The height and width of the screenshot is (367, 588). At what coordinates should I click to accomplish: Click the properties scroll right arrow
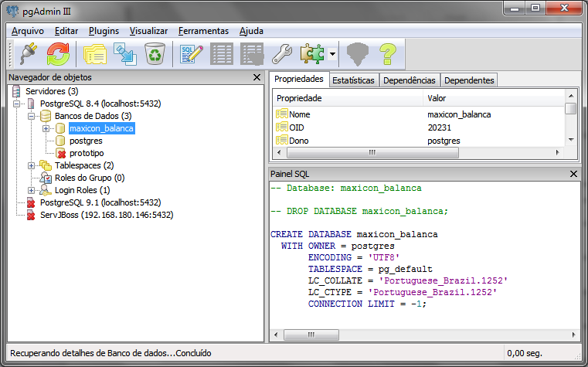coord(558,152)
